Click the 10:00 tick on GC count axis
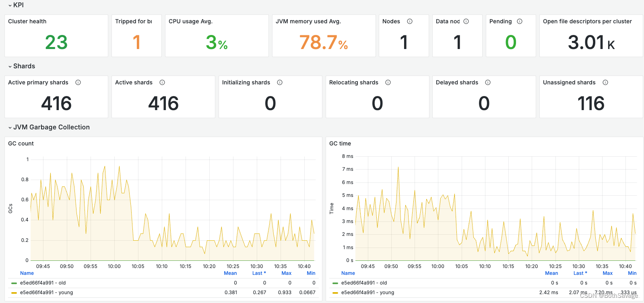 click(x=114, y=266)
